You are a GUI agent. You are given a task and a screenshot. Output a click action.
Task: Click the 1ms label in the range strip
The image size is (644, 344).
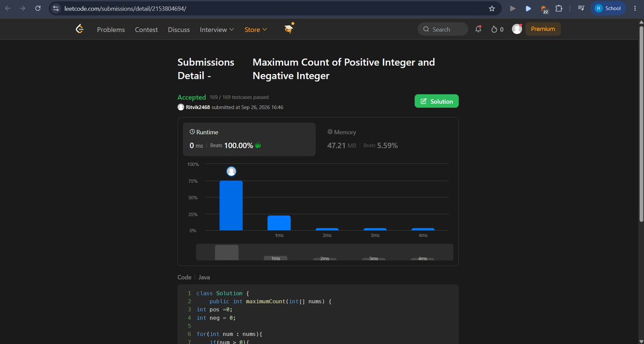pos(276,259)
